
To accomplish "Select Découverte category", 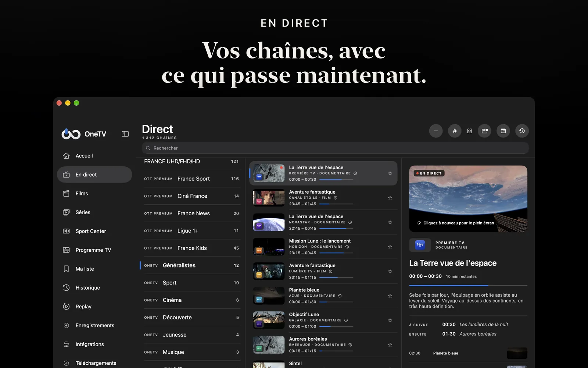I will coord(191,317).
